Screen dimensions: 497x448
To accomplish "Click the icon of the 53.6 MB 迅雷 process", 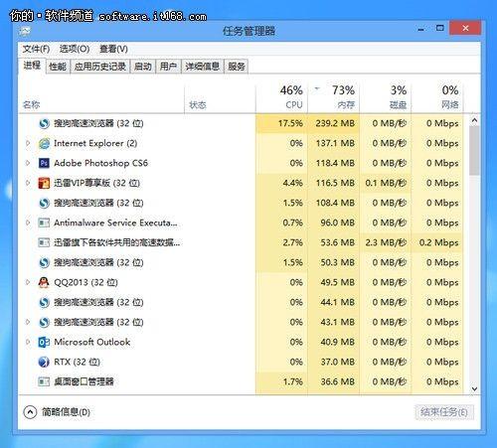I will click(x=44, y=242).
